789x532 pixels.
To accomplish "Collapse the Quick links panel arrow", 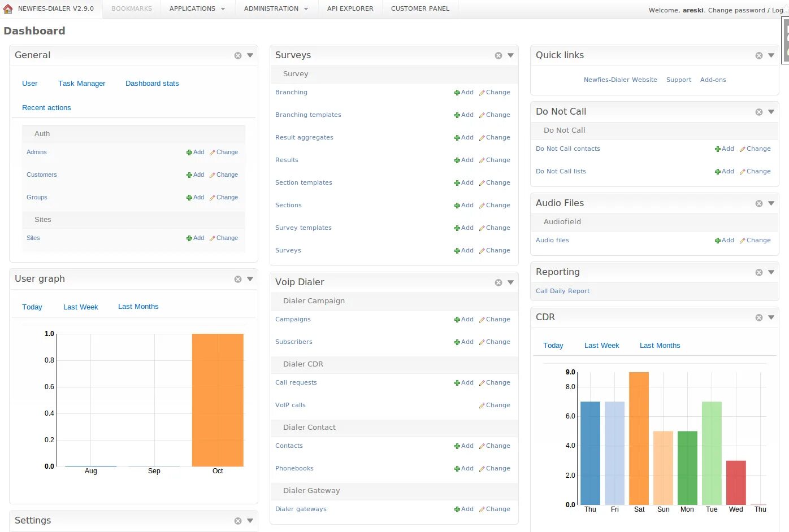I will (x=771, y=55).
